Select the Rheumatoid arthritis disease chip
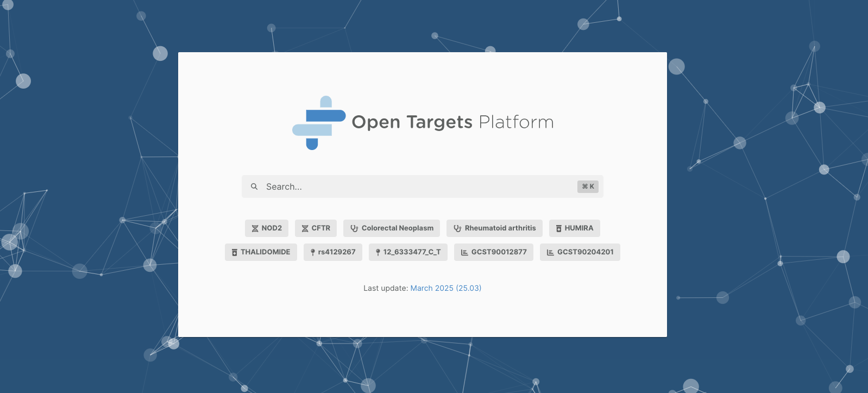Screen dimensions: 868x393 [x=494, y=228]
